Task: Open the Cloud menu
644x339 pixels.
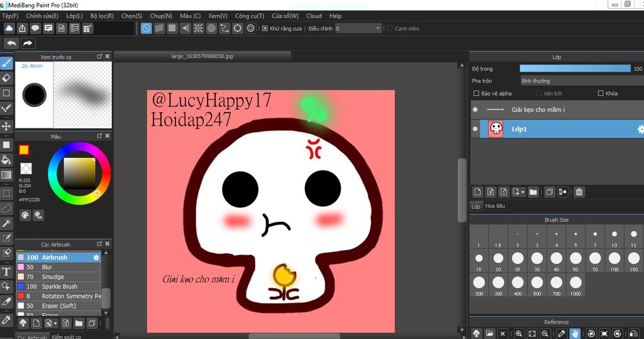Action: point(314,16)
